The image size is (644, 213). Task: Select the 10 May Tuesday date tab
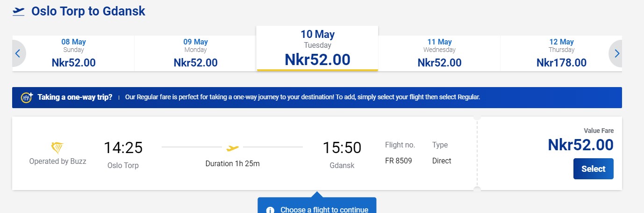tap(317, 49)
